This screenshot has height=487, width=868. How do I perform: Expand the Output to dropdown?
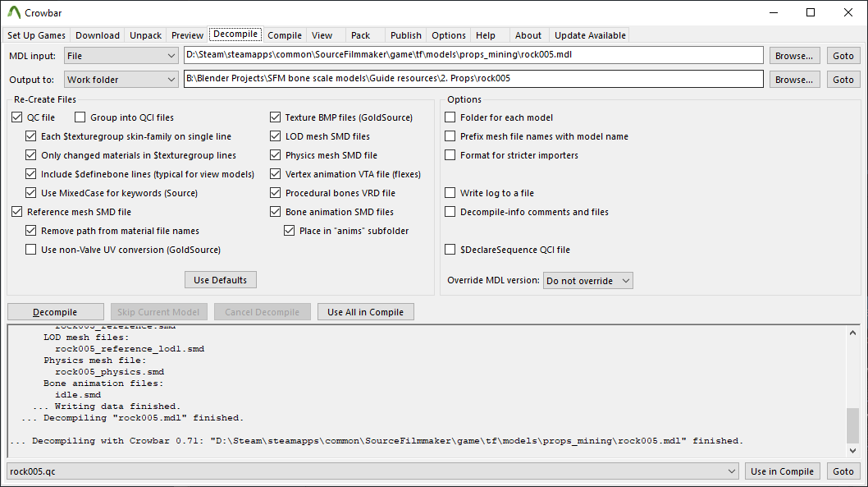click(x=121, y=79)
